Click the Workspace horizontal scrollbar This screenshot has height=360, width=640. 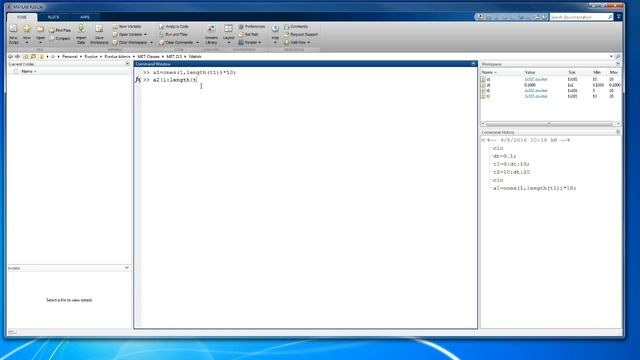(x=549, y=124)
